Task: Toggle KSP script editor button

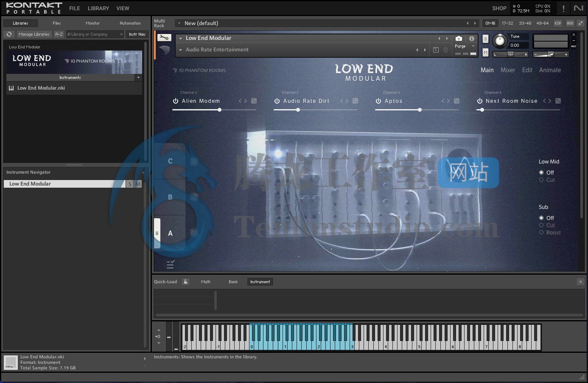Action: pyautogui.click(x=558, y=23)
